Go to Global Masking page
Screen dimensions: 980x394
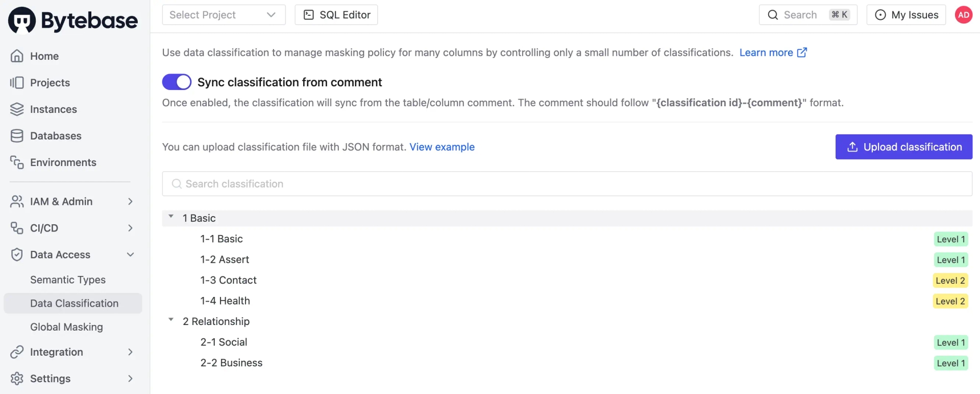[x=66, y=327]
